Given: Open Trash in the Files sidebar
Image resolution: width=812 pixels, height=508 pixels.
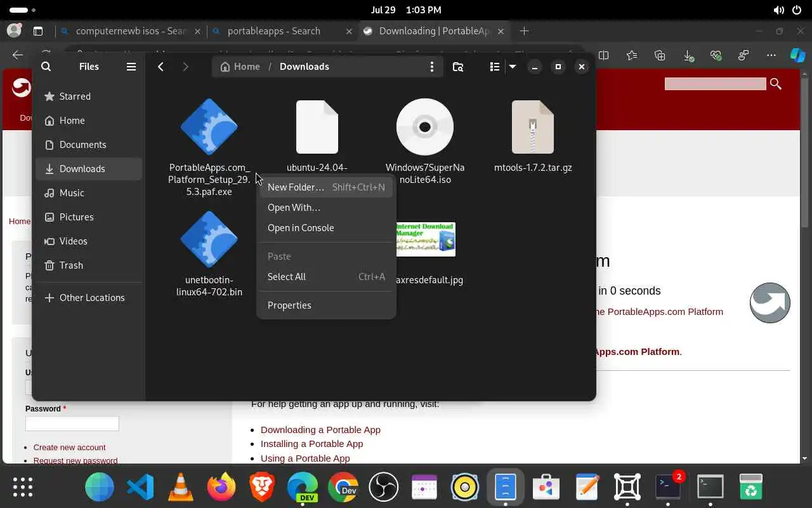Looking at the screenshot, I should pos(89,265).
